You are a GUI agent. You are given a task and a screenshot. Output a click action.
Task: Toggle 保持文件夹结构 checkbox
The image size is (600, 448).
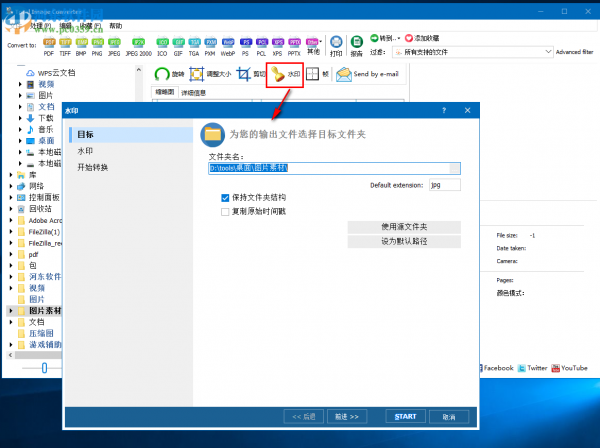pos(225,198)
